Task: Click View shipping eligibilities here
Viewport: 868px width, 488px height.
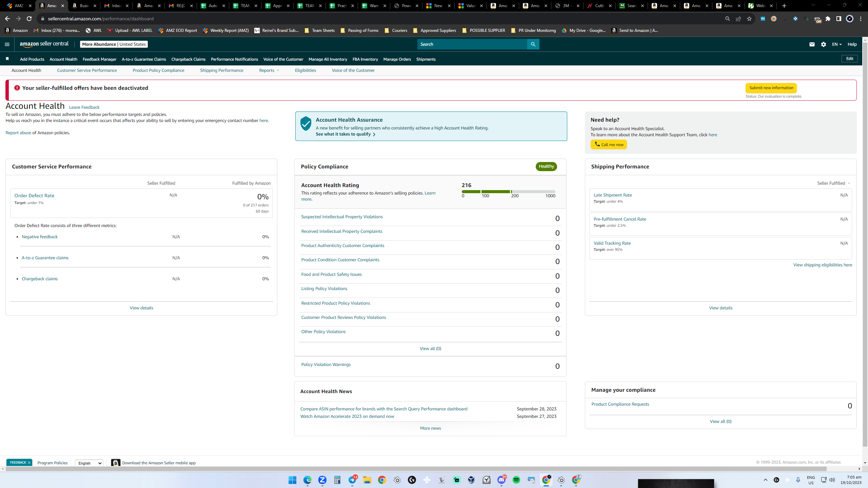Action: [823, 265]
